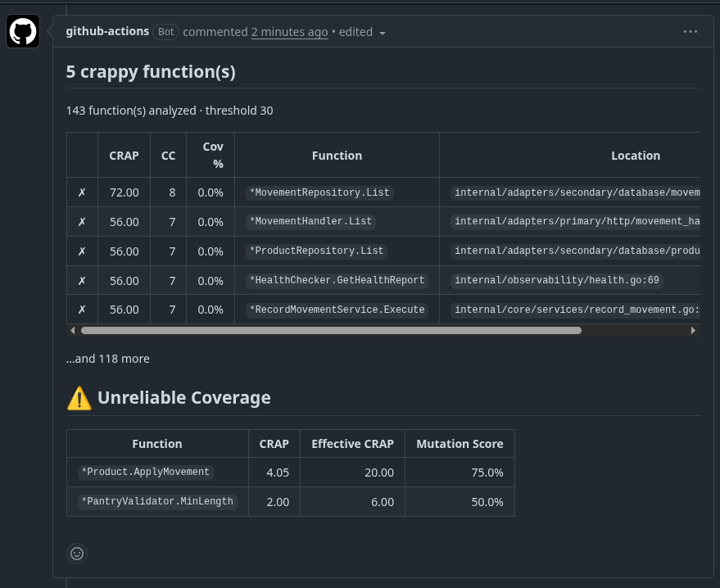
Task: Open the 2 minutes ago timestamp link
Action: 289,32
